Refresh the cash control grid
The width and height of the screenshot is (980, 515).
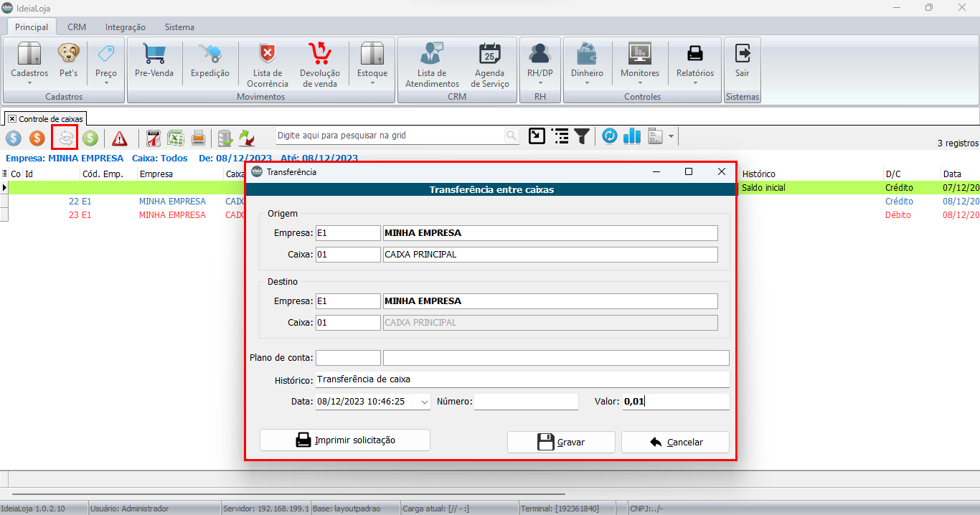(610, 136)
